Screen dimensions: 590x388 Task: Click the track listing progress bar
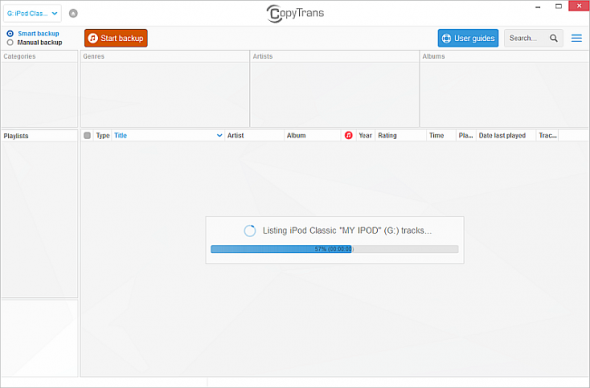click(x=335, y=249)
